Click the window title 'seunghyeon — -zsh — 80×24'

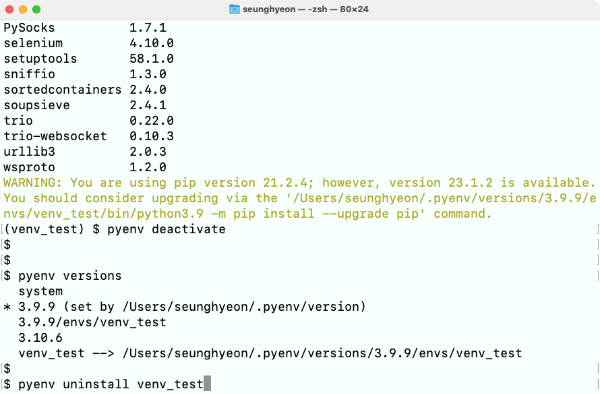[305, 9]
